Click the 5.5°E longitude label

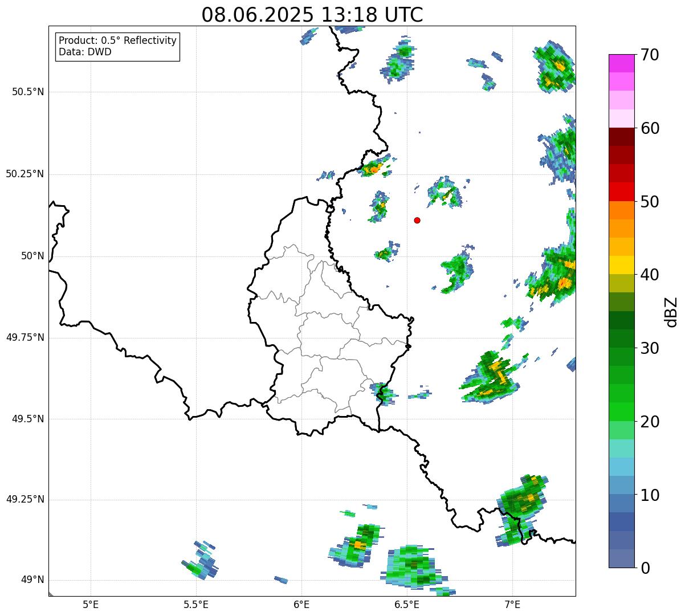(196, 604)
